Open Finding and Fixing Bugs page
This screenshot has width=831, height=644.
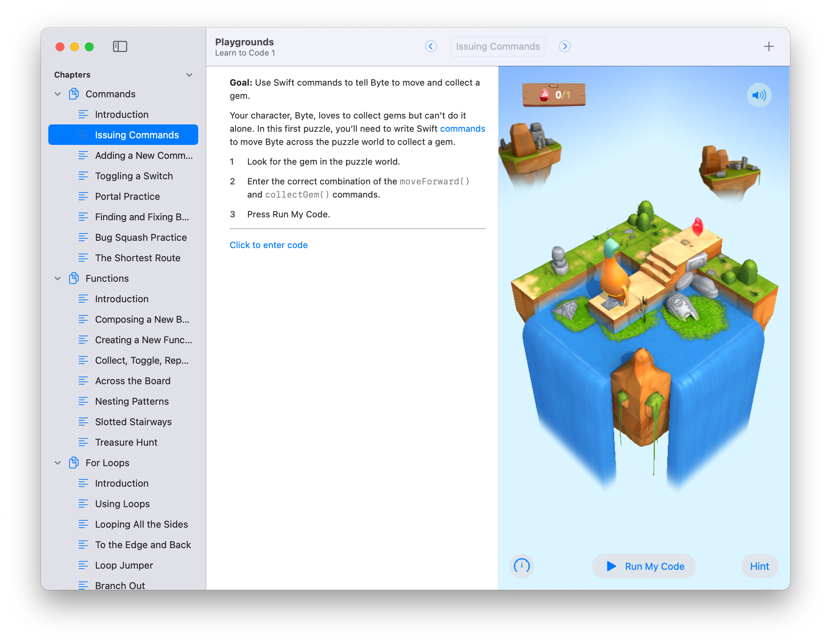tap(123, 217)
